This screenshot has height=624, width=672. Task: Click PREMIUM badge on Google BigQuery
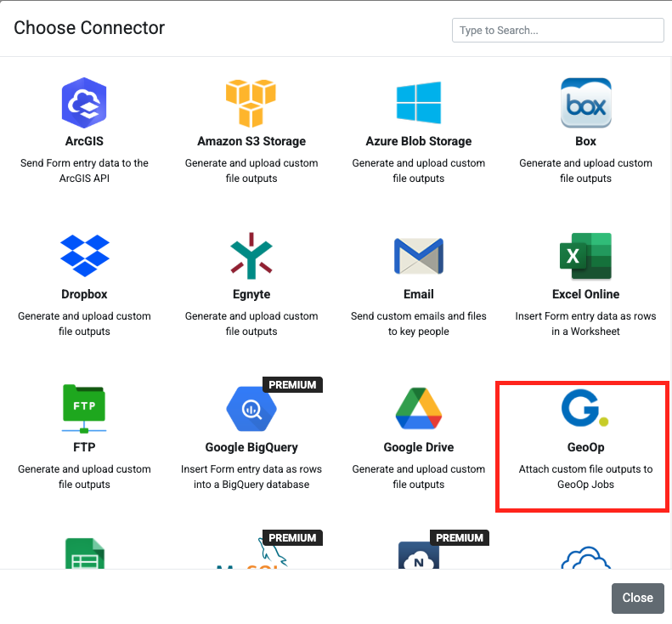pyautogui.click(x=292, y=385)
